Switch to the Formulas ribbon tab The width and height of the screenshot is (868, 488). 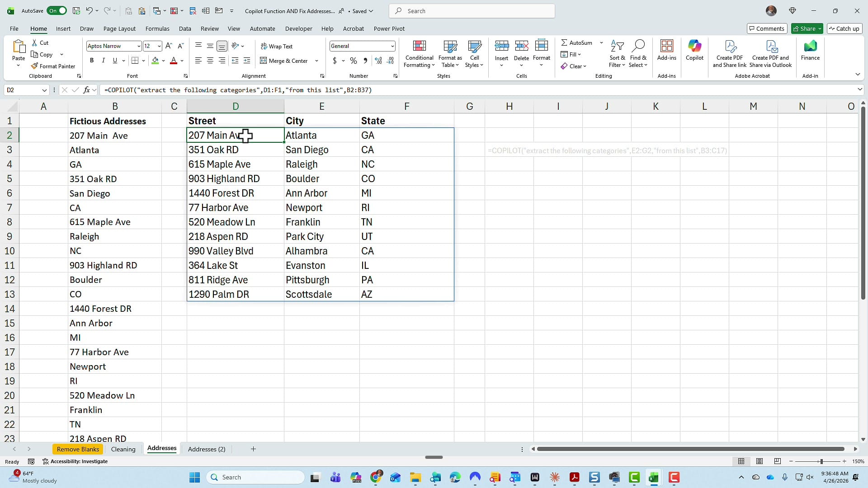[x=157, y=28]
